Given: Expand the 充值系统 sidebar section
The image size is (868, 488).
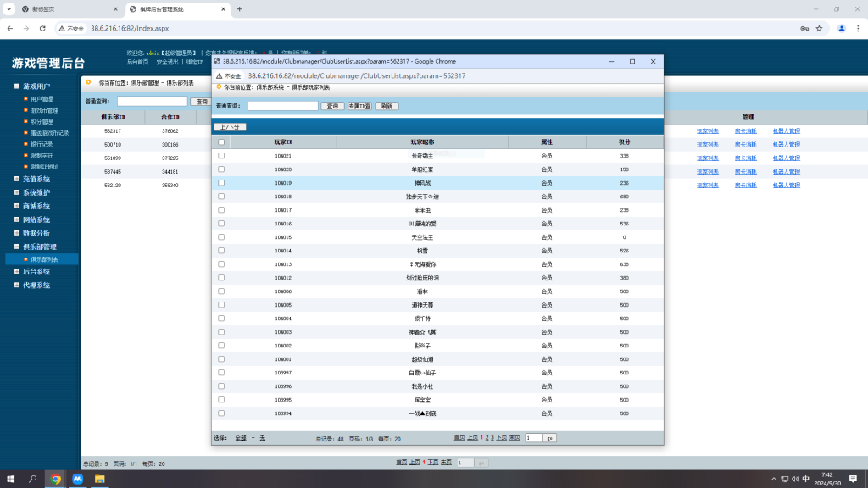Looking at the screenshot, I should (x=36, y=179).
